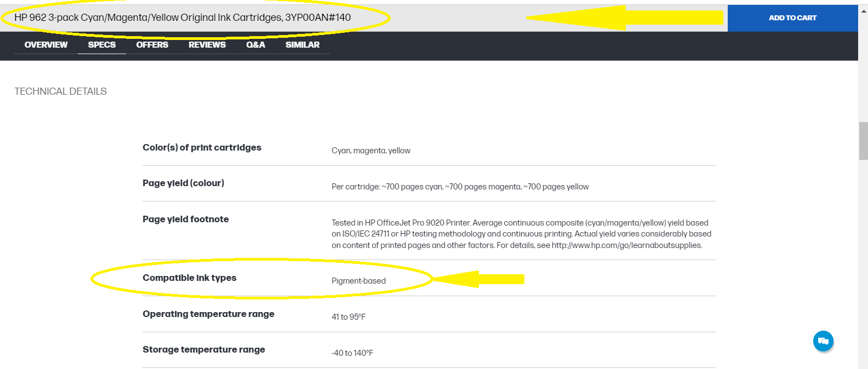Open the hp.com/go/learnaboutsupplies link
Image resolution: width=868 pixels, height=369 pixels.
[x=627, y=245]
